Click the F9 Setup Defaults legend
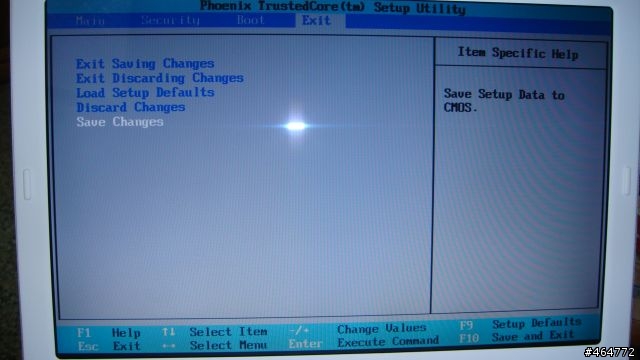This screenshot has height=360, width=640. (x=520, y=324)
